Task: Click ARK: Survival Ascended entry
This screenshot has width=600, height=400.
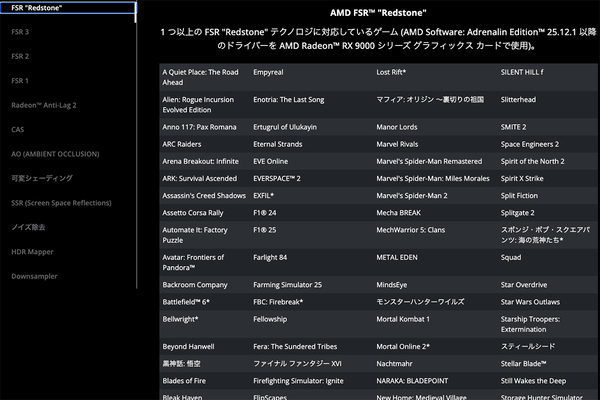Action: pyautogui.click(x=199, y=179)
